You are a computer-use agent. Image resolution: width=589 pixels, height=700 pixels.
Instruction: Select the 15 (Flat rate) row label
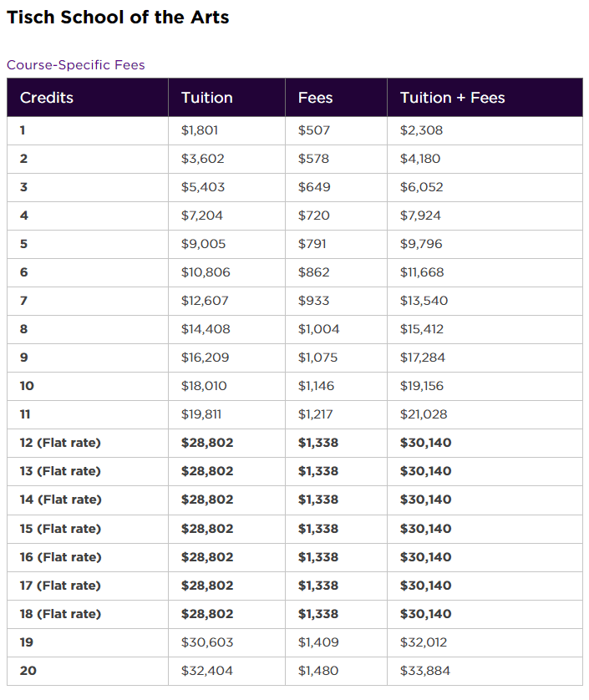60,529
